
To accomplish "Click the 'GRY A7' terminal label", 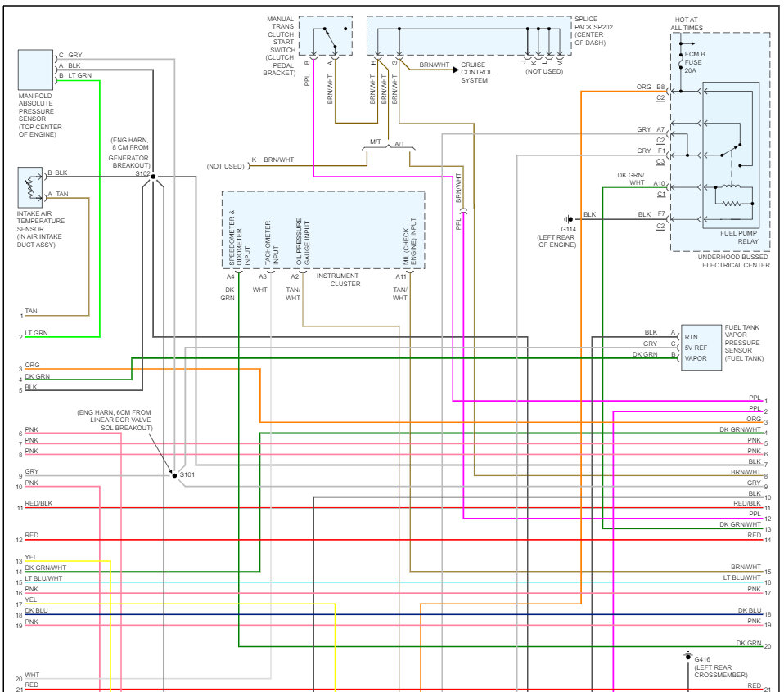I will [x=651, y=129].
